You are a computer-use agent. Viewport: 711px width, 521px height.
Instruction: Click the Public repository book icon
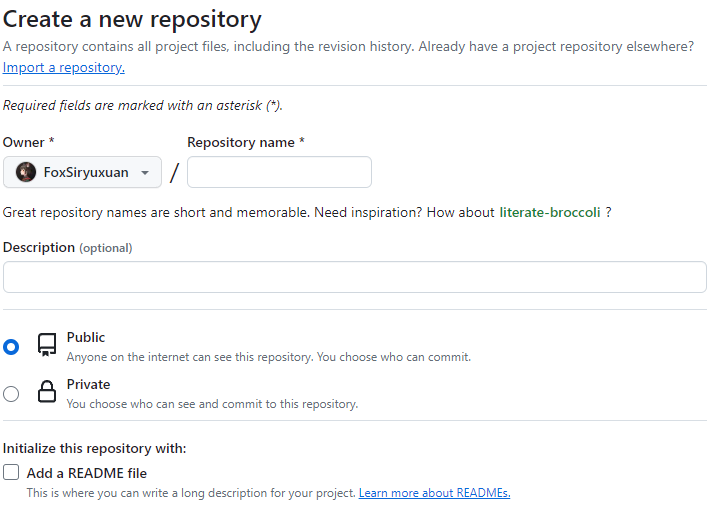(x=46, y=346)
